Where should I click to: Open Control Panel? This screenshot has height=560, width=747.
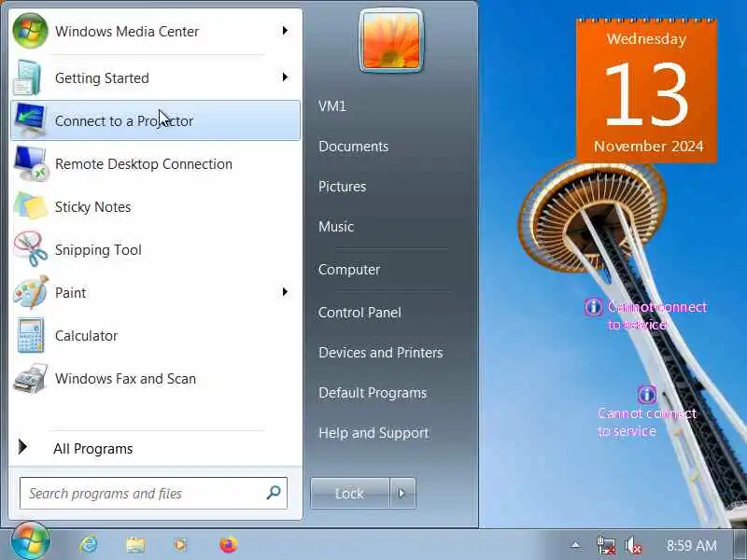[359, 313]
